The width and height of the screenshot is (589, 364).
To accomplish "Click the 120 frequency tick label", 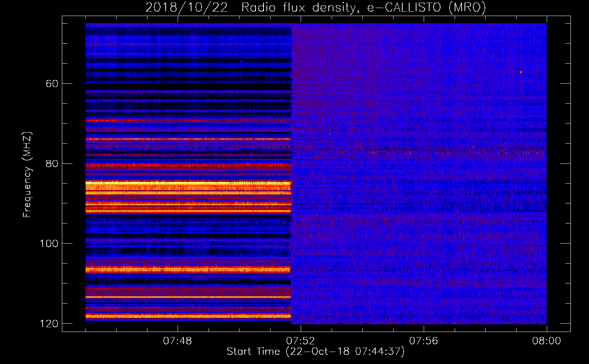I will coord(49,323).
